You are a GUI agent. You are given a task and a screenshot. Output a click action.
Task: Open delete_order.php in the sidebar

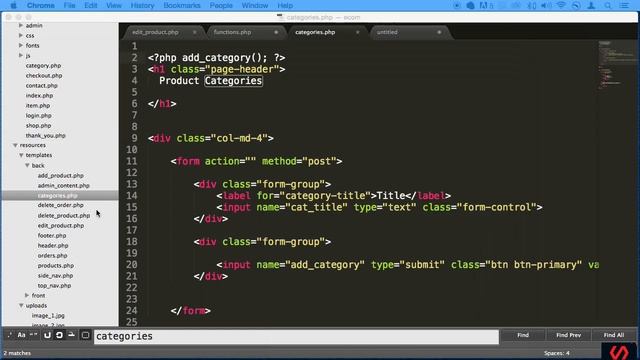pyautogui.click(x=60, y=205)
